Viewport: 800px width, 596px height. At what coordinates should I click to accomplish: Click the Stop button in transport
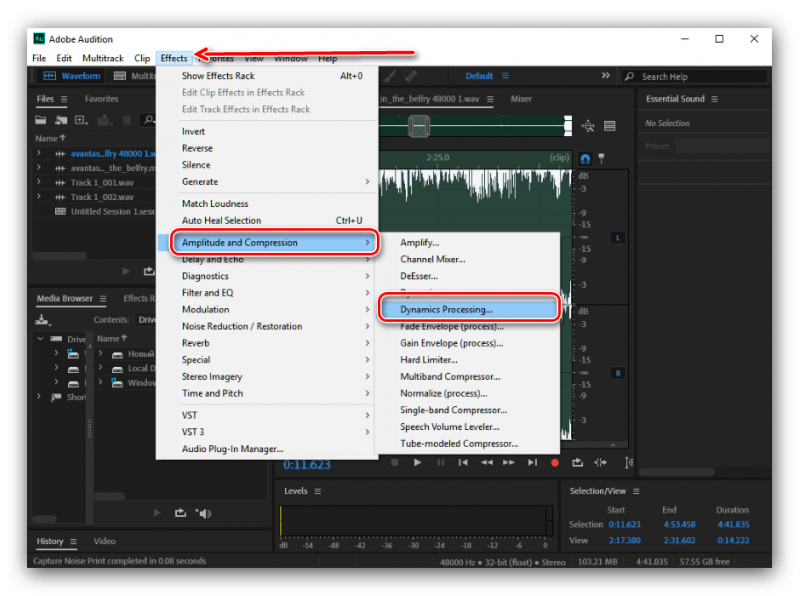394,462
